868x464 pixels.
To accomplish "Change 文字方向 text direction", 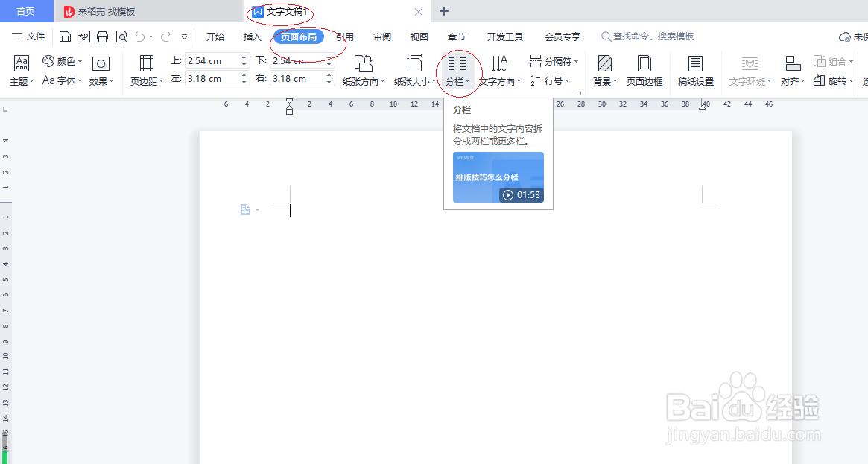I will (498, 71).
